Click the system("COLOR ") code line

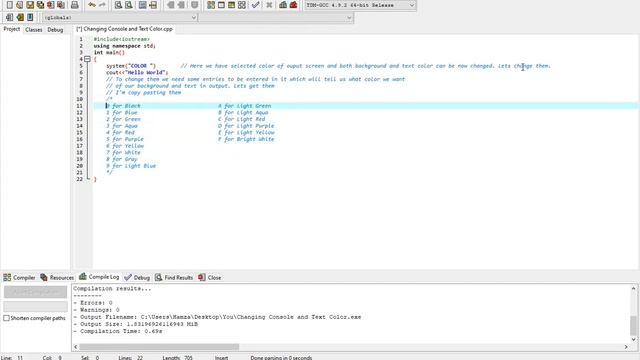coord(131,66)
